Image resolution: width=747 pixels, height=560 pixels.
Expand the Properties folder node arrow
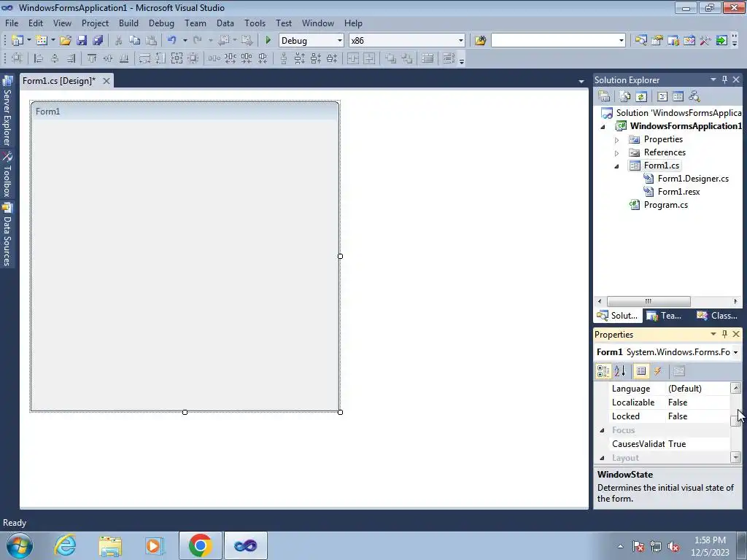pyautogui.click(x=616, y=140)
